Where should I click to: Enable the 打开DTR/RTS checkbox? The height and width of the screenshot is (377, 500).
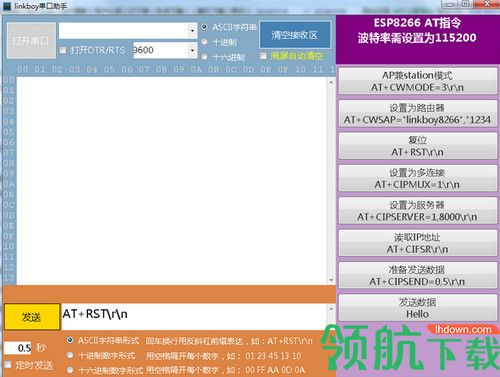[x=63, y=50]
